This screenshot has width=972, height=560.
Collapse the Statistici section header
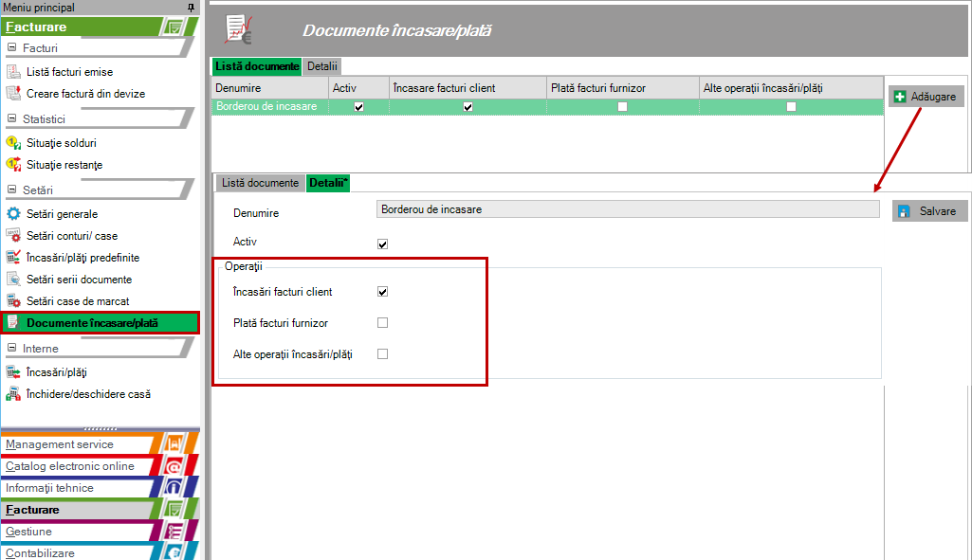point(12,119)
